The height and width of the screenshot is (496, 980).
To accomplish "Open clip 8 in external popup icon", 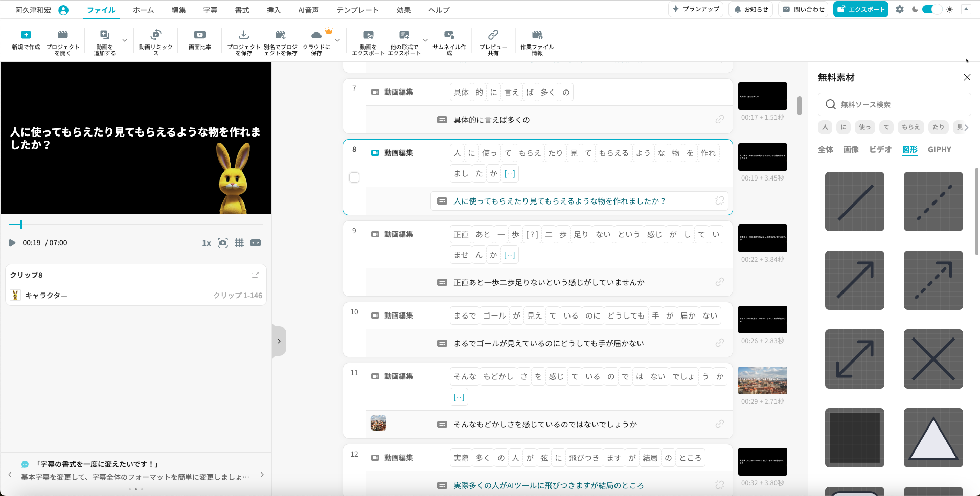I will click(255, 275).
